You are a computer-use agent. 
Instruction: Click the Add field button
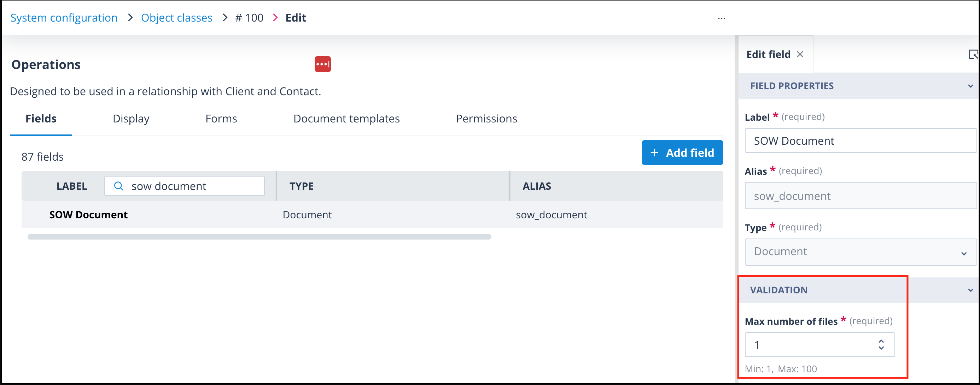point(682,153)
